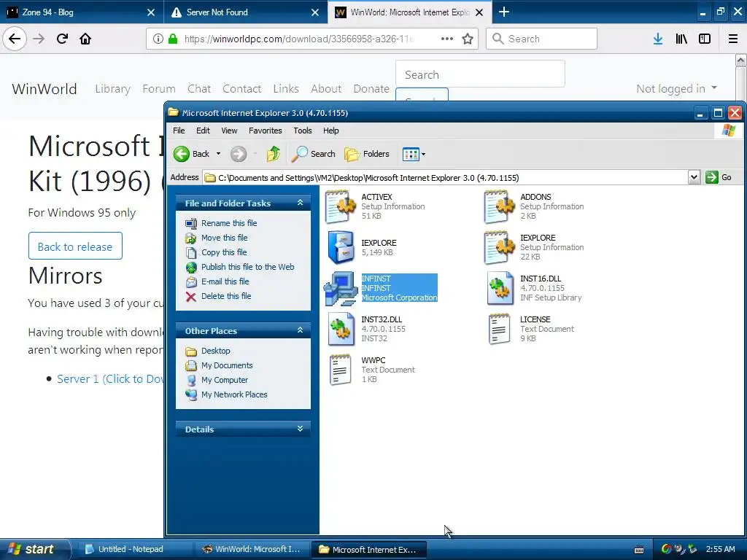Screen dimensions: 747x560
Task: Click the Server 1 download link
Action: tap(110, 379)
